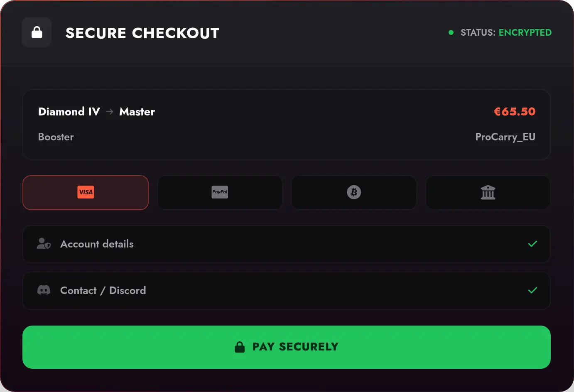
Task: Click Contact / Discord green checkmark
Action: pos(532,290)
